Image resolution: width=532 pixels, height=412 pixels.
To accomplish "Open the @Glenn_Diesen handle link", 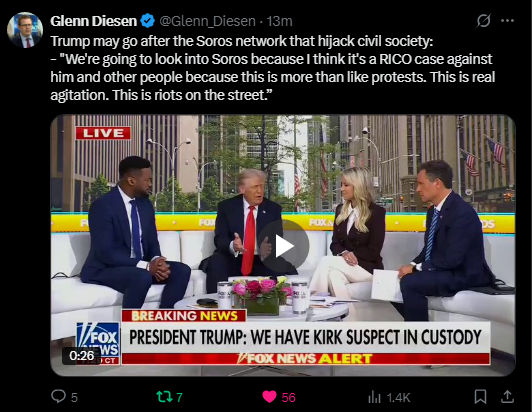I will pyautogui.click(x=207, y=21).
